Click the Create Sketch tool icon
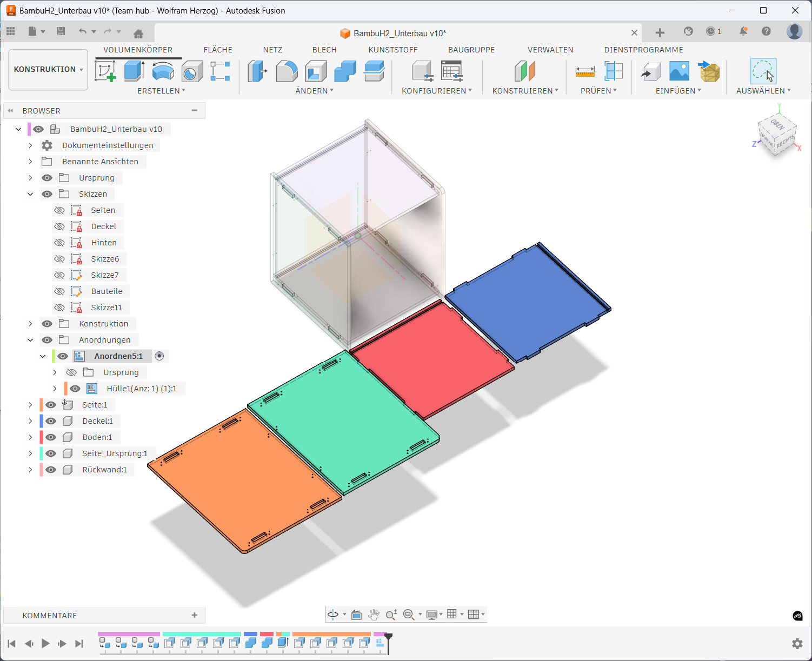 click(105, 71)
